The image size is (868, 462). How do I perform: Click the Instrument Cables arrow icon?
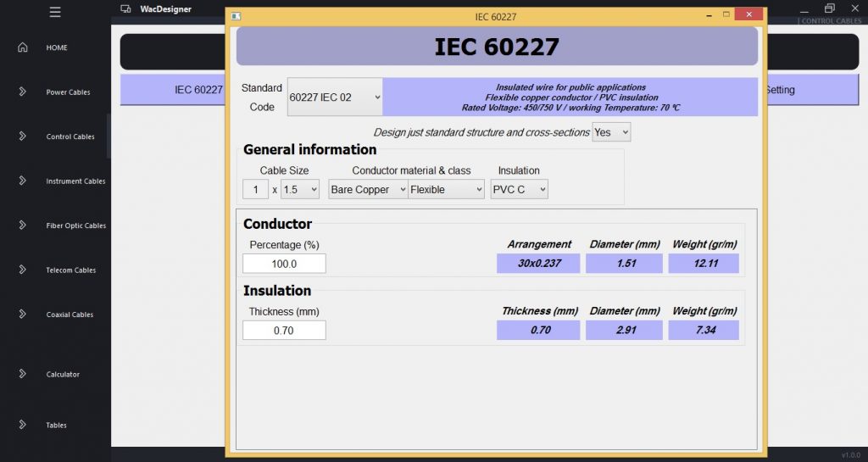[x=23, y=181]
